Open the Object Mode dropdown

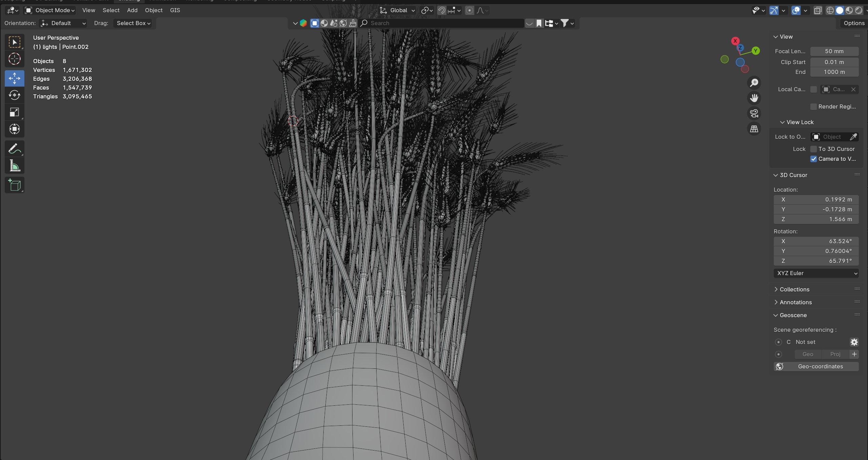point(50,11)
